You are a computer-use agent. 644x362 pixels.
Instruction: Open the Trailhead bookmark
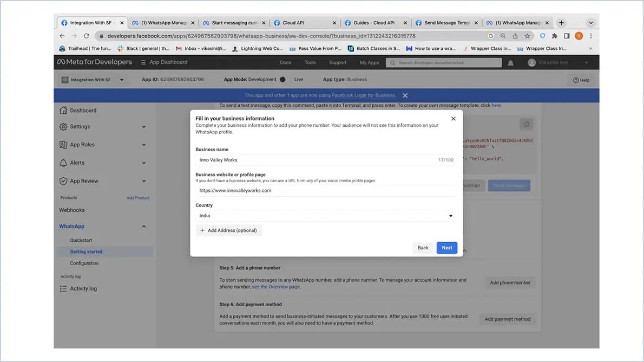click(x=85, y=49)
